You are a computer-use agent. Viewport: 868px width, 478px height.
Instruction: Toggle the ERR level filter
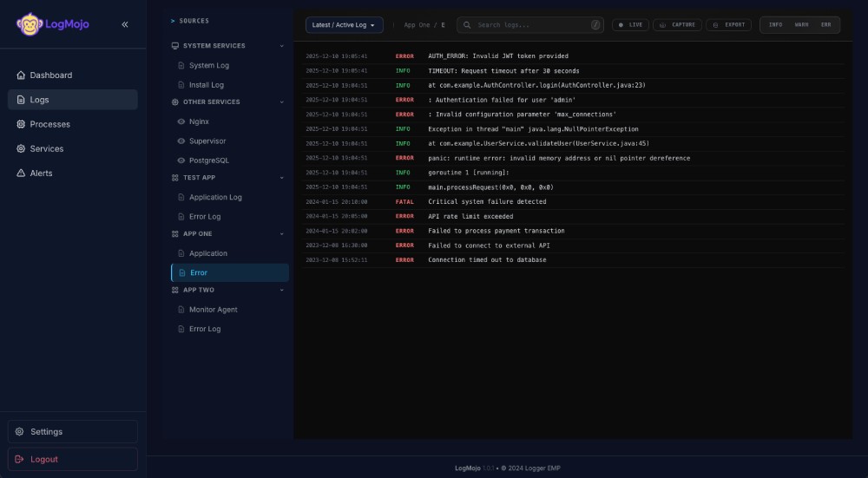(x=826, y=25)
